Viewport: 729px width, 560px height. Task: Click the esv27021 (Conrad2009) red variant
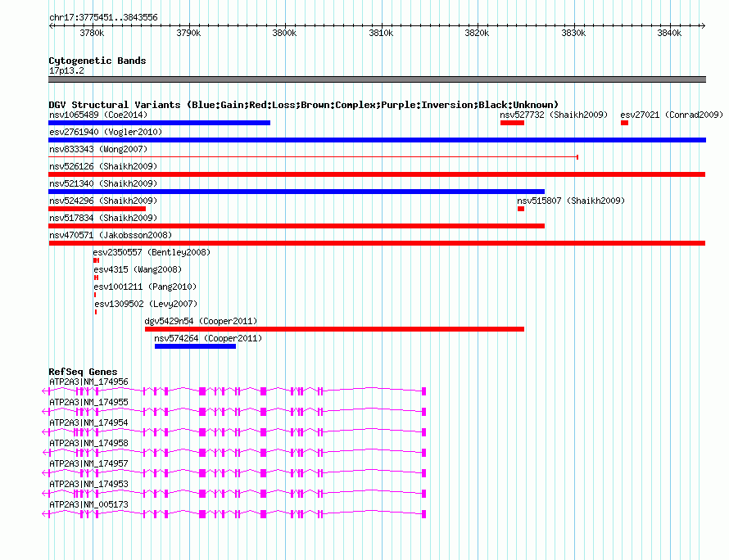pyautogui.click(x=624, y=123)
